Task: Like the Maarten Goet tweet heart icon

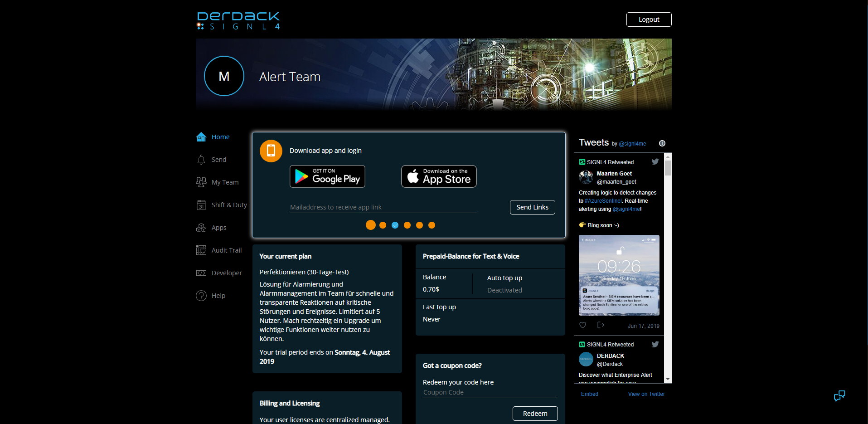Action: (583, 325)
